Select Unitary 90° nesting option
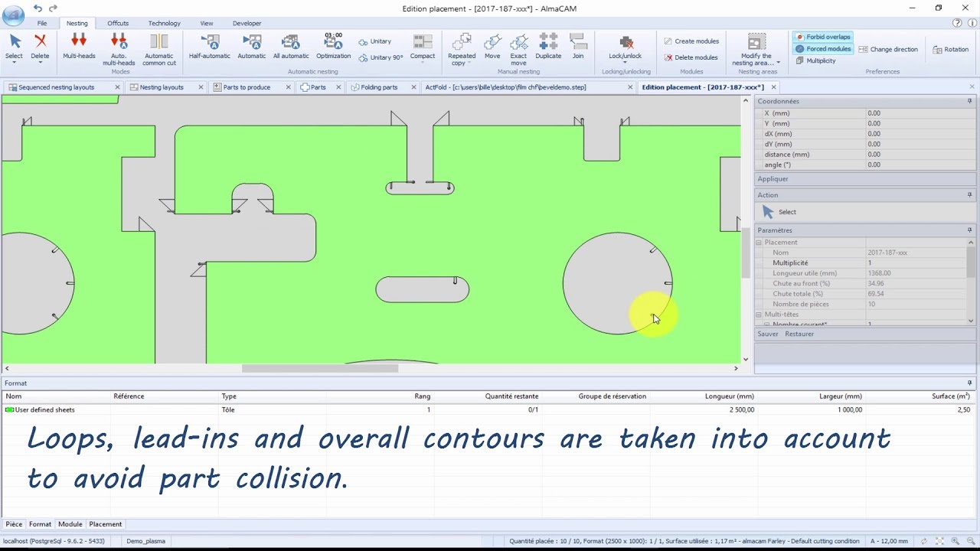This screenshot has width=980, height=551. pos(381,57)
